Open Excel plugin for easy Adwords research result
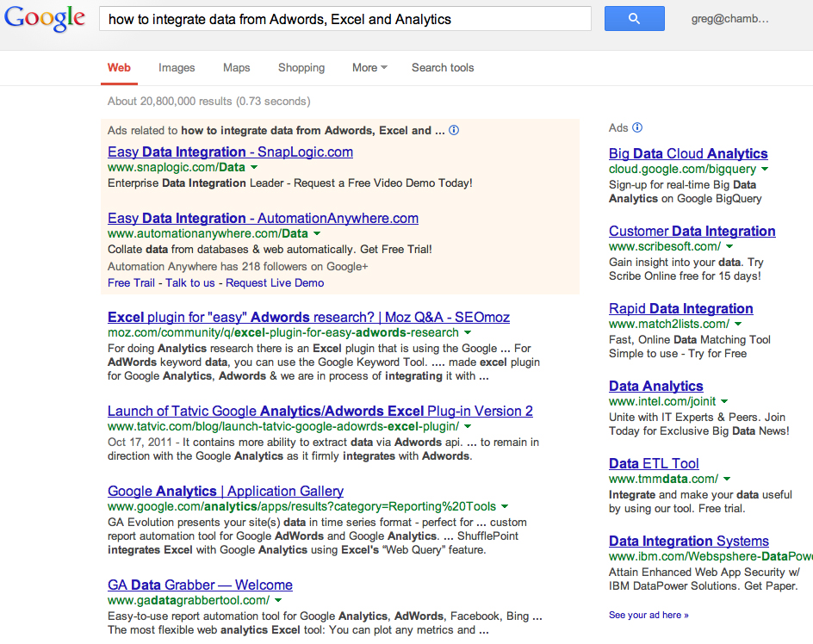The height and width of the screenshot is (644, 813). tap(308, 318)
